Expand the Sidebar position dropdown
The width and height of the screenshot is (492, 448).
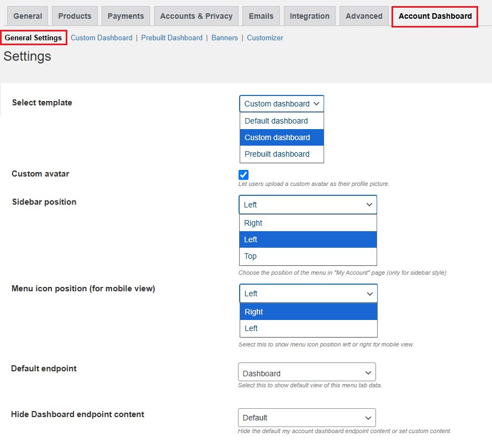308,205
